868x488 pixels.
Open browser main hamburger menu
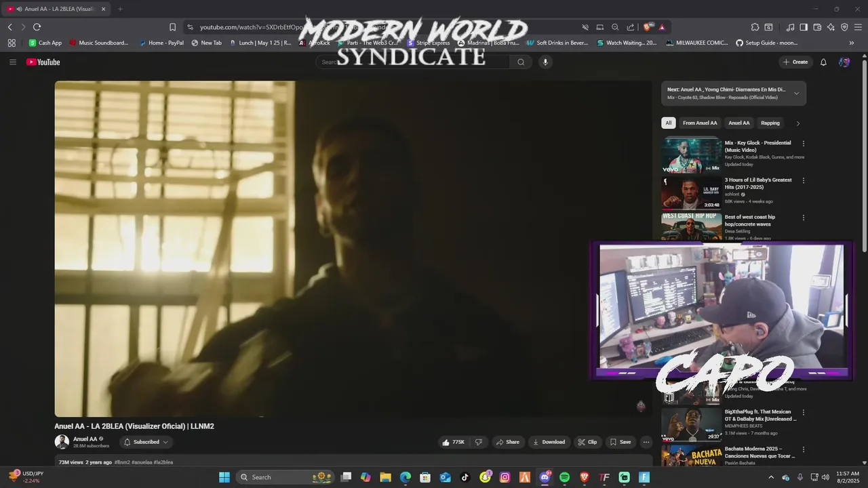(858, 27)
